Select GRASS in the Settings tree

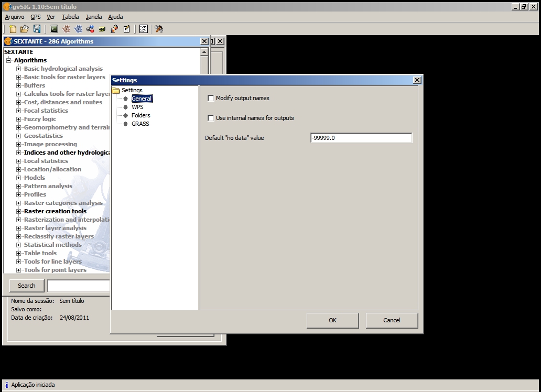point(140,124)
